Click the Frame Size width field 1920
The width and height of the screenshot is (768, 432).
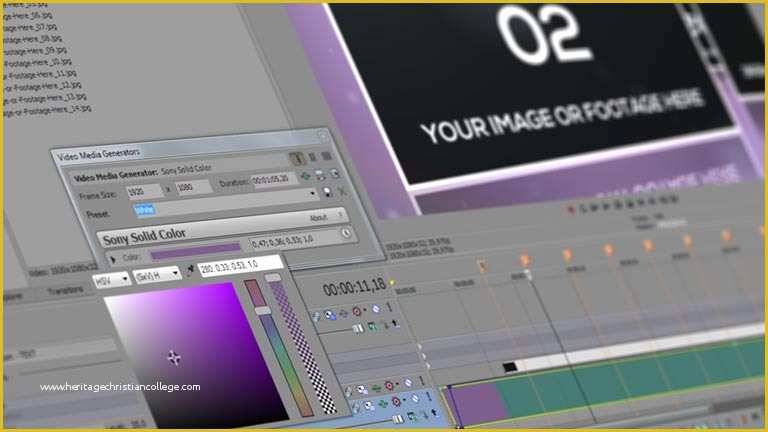[x=144, y=192]
